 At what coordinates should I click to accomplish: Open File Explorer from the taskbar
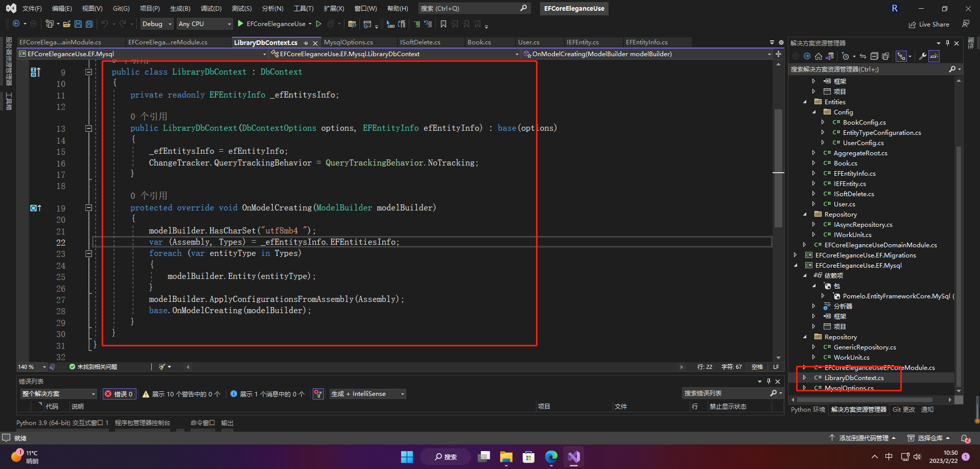pos(506,456)
